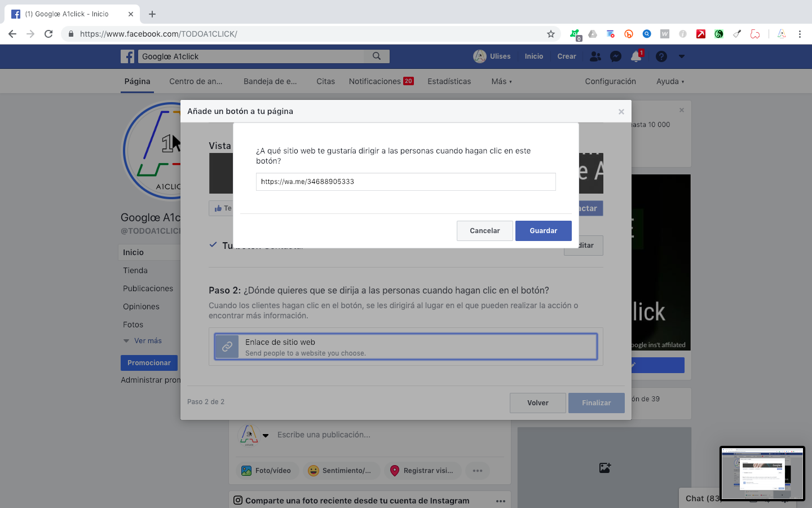
Task: Reload the current page
Action: (x=48, y=34)
